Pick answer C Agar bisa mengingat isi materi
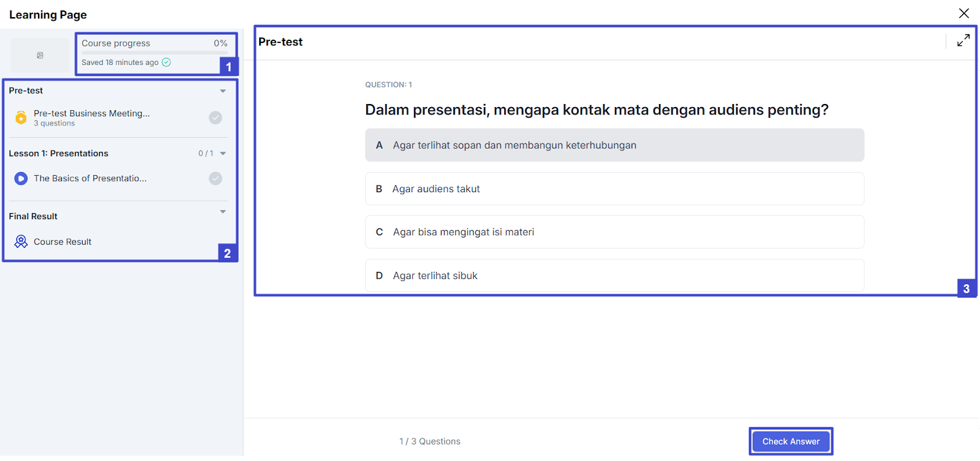 pos(614,232)
